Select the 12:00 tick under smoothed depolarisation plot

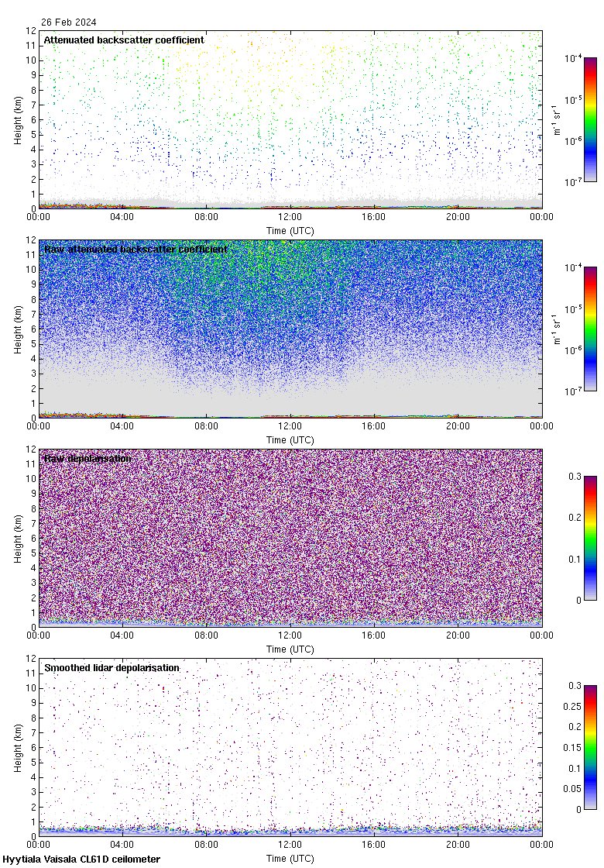click(290, 845)
